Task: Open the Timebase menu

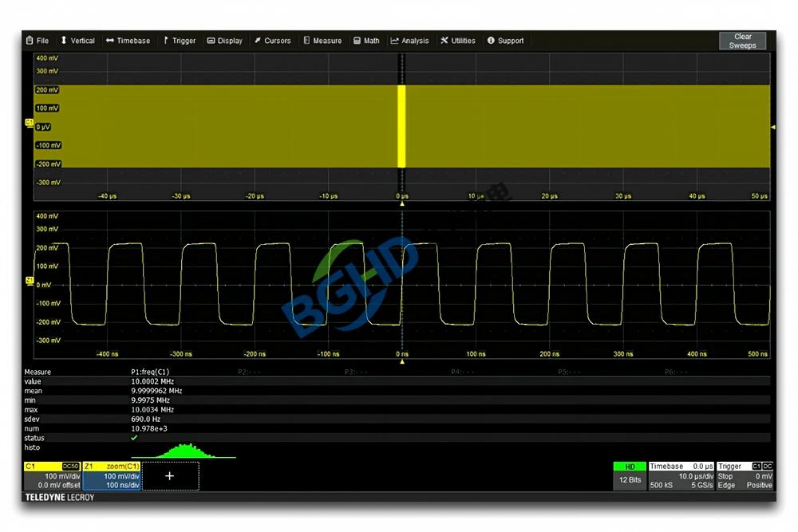Action: (x=128, y=41)
